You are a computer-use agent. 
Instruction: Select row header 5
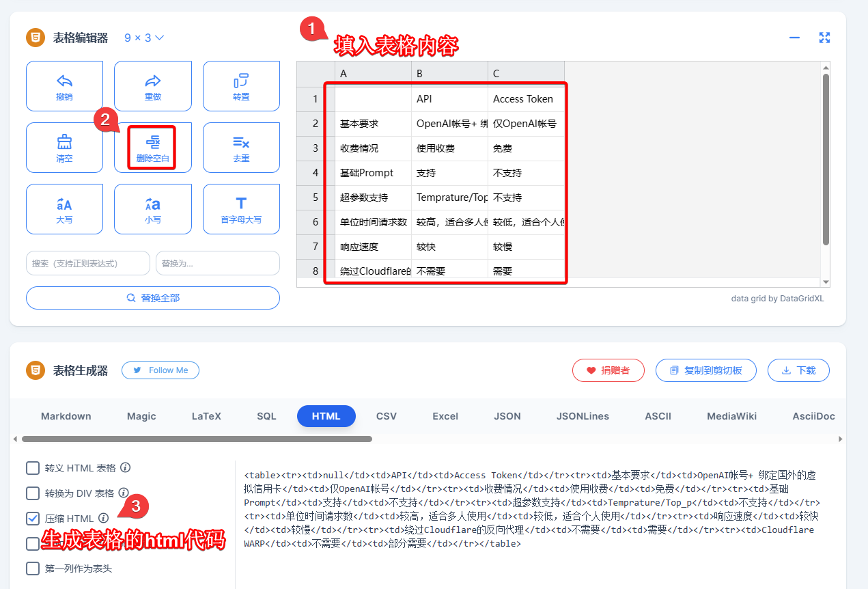pos(316,197)
